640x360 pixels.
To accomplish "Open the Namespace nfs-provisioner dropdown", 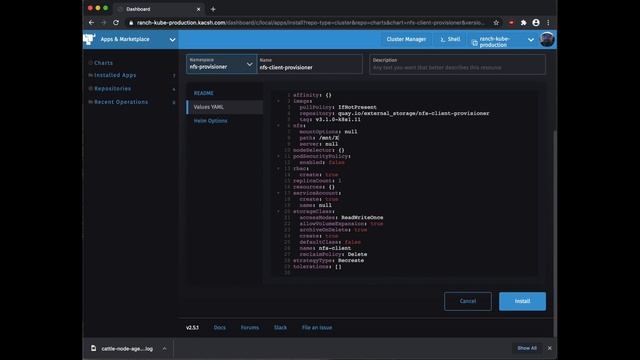I will pos(221,64).
